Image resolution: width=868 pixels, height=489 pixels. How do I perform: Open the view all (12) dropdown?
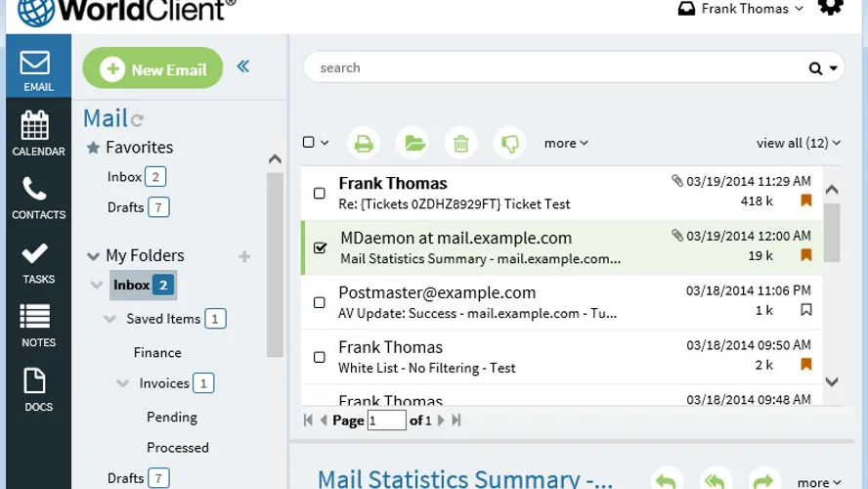[798, 143]
